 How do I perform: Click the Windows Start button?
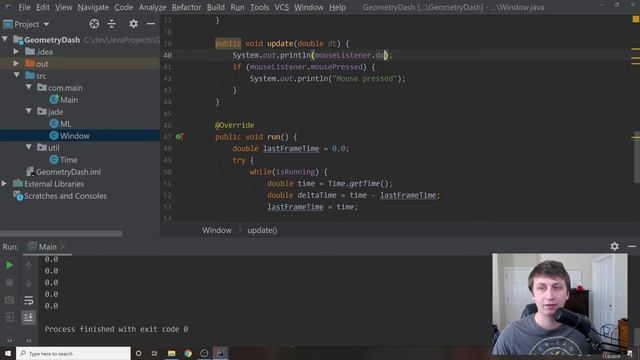[x=8, y=353]
